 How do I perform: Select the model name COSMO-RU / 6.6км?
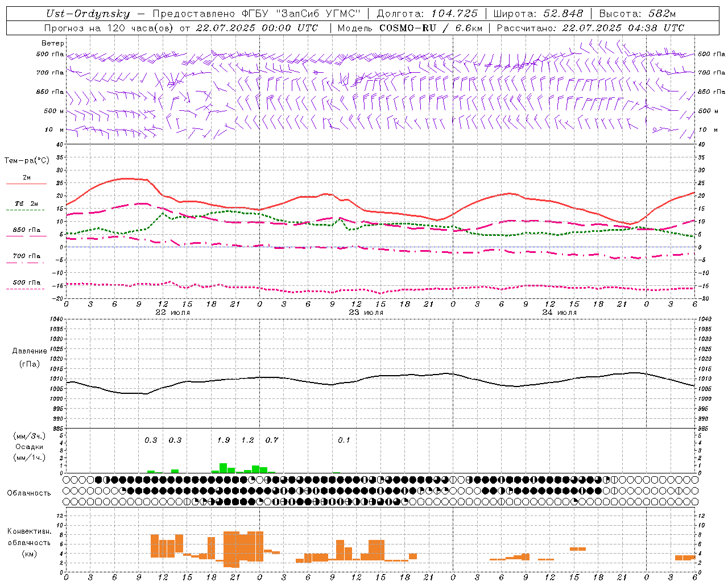[431, 28]
